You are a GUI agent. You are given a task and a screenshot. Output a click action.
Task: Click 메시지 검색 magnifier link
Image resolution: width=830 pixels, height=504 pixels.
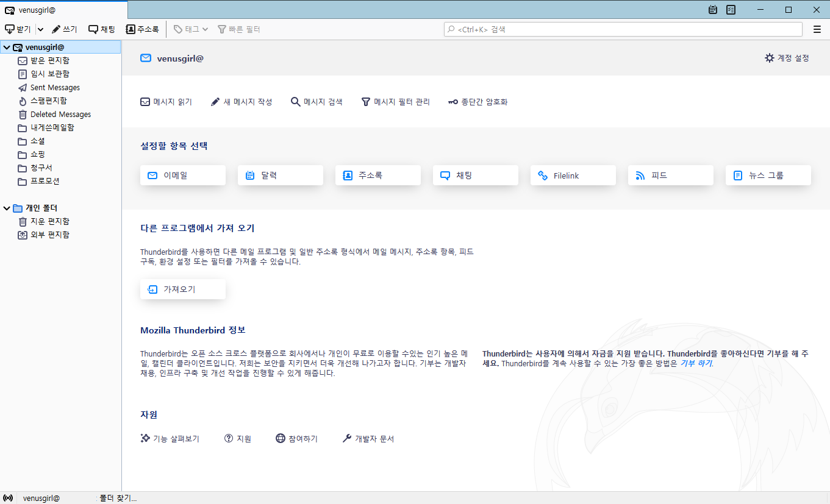click(x=317, y=102)
